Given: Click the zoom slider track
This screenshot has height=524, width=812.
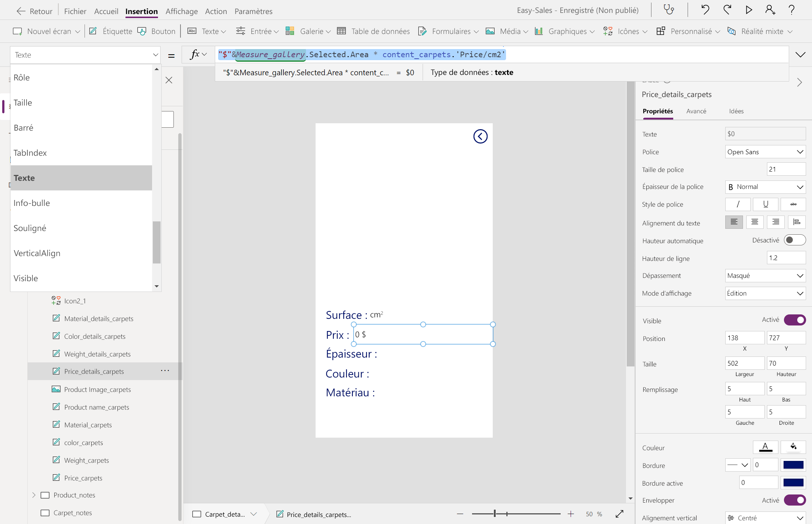Looking at the screenshot, I should 516,514.
